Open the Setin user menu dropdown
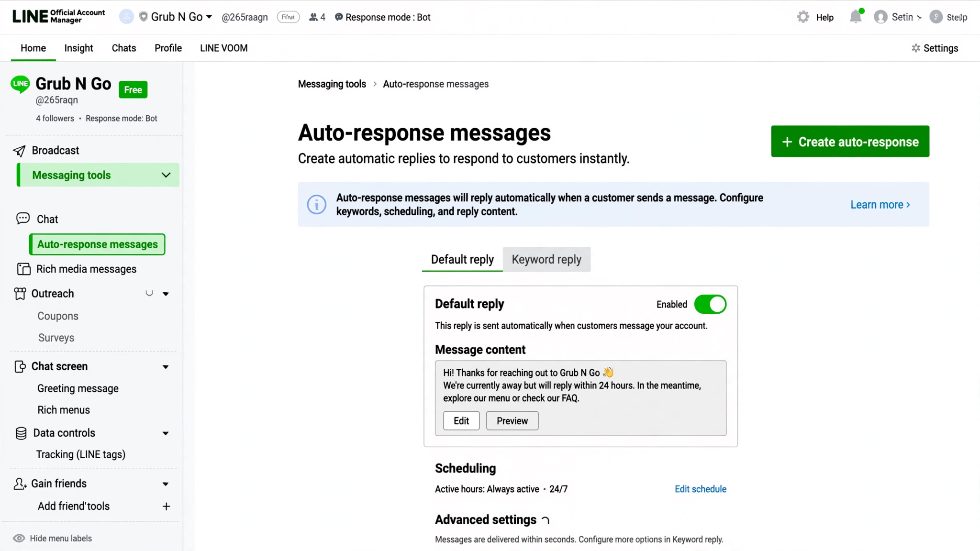This screenshot has width=980, height=551. tap(919, 18)
